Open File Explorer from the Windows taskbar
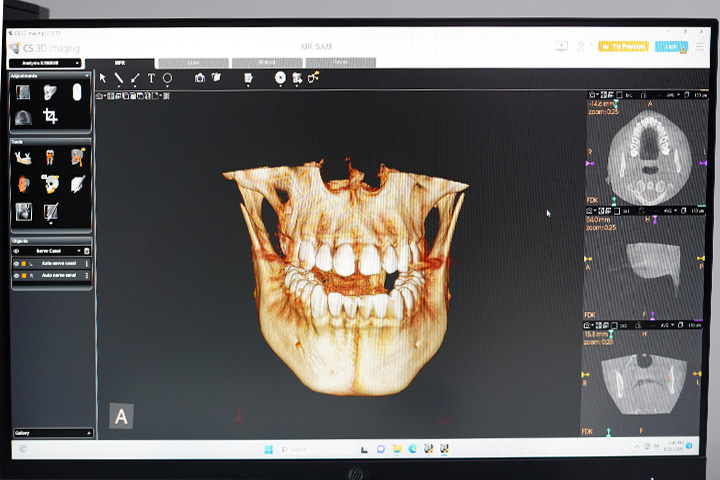Screen dimensions: 720x480 (397, 449)
